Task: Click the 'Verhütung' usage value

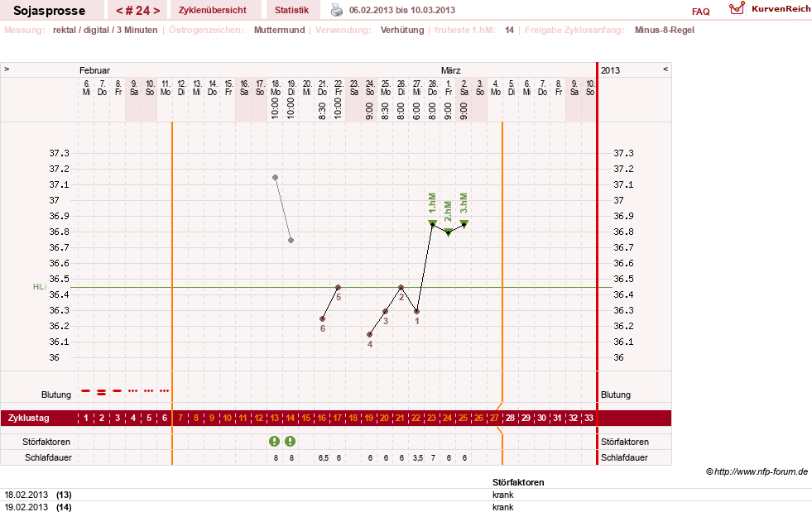Action: 401,30
